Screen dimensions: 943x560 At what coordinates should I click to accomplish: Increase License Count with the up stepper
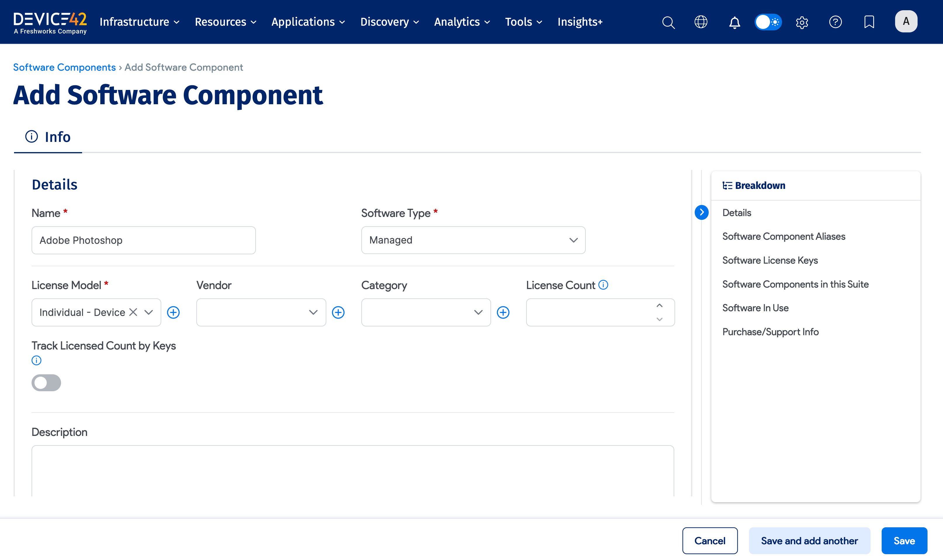(x=660, y=305)
